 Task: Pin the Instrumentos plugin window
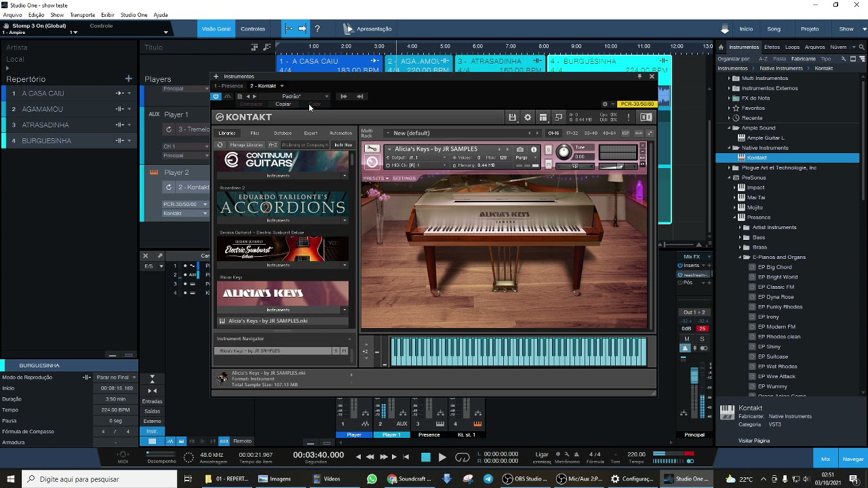point(639,77)
